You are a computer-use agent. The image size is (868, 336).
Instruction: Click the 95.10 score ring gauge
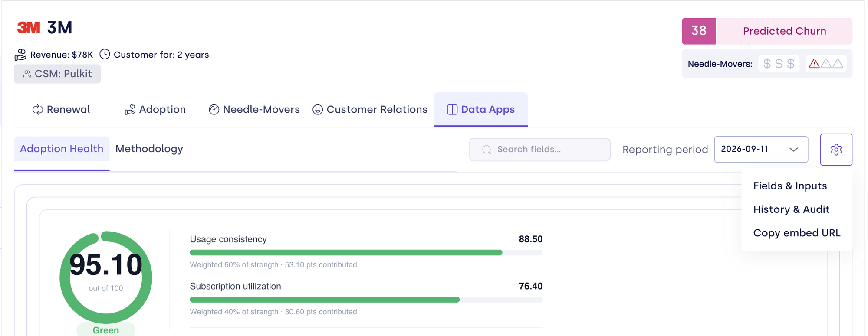(106, 277)
